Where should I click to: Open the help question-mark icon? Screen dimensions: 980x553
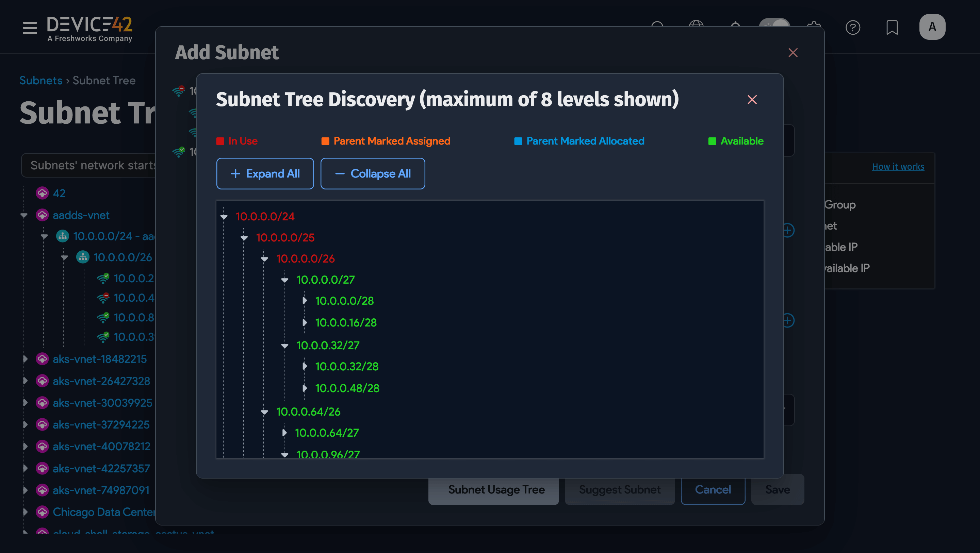click(853, 28)
